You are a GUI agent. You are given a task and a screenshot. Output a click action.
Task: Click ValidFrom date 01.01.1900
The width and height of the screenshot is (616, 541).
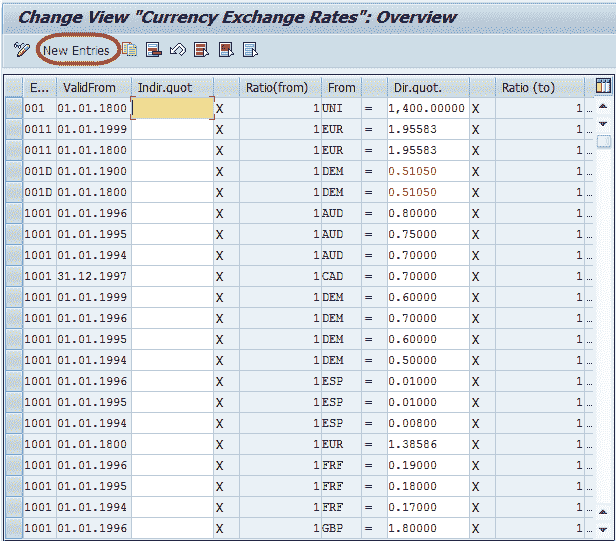click(94, 171)
